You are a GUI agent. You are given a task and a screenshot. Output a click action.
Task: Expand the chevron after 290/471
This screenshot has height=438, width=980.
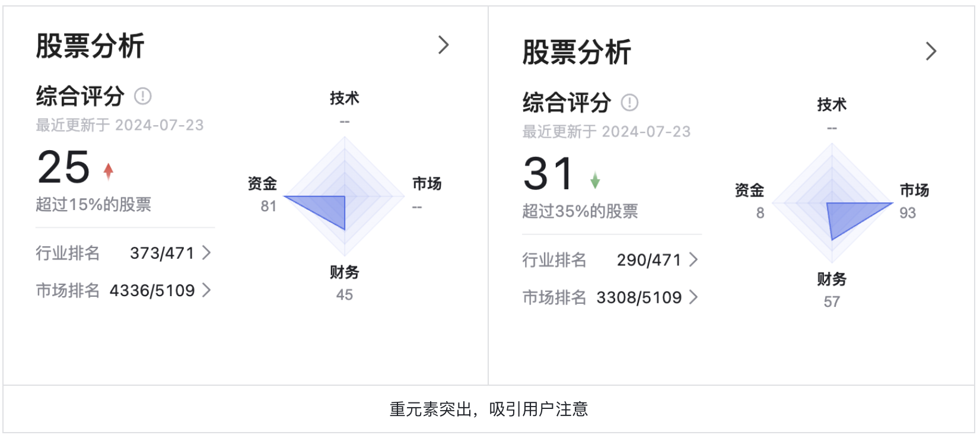(693, 260)
